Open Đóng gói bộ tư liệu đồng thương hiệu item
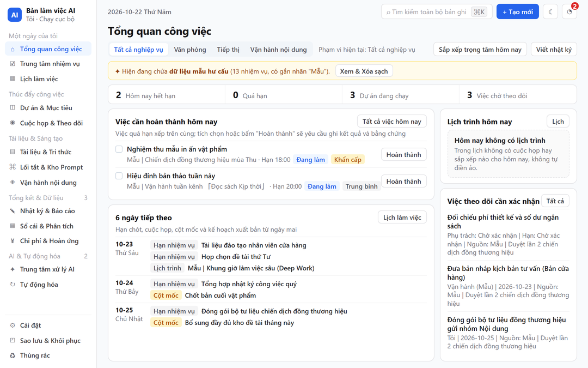The height and width of the screenshot is (368, 588). [x=508, y=333]
